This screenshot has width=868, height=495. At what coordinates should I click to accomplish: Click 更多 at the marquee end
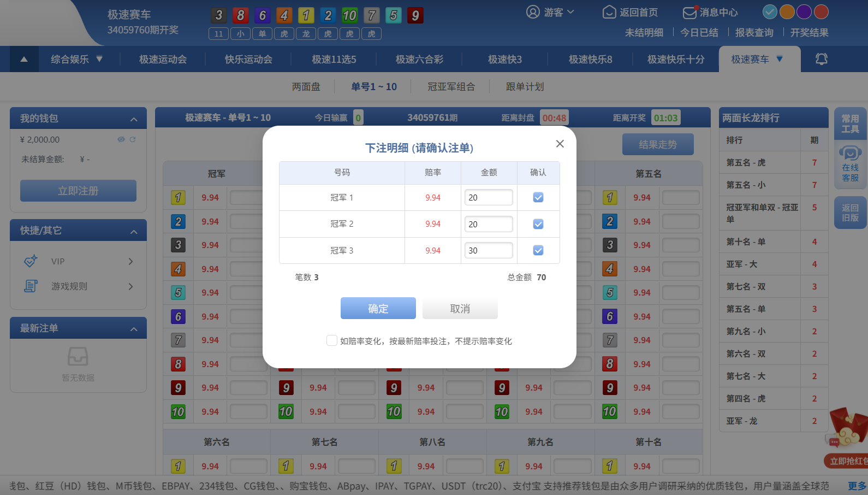[857, 486]
